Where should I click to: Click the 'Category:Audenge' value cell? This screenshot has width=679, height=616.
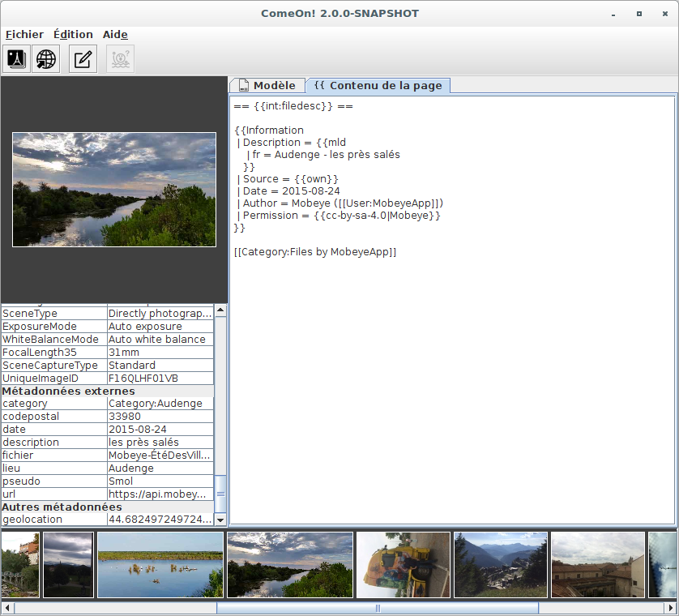point(160,404)
